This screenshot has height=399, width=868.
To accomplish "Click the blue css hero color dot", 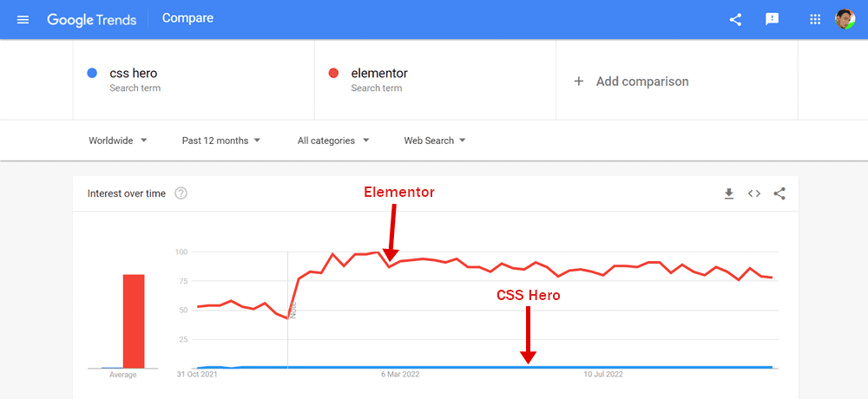I will [93, 73].
